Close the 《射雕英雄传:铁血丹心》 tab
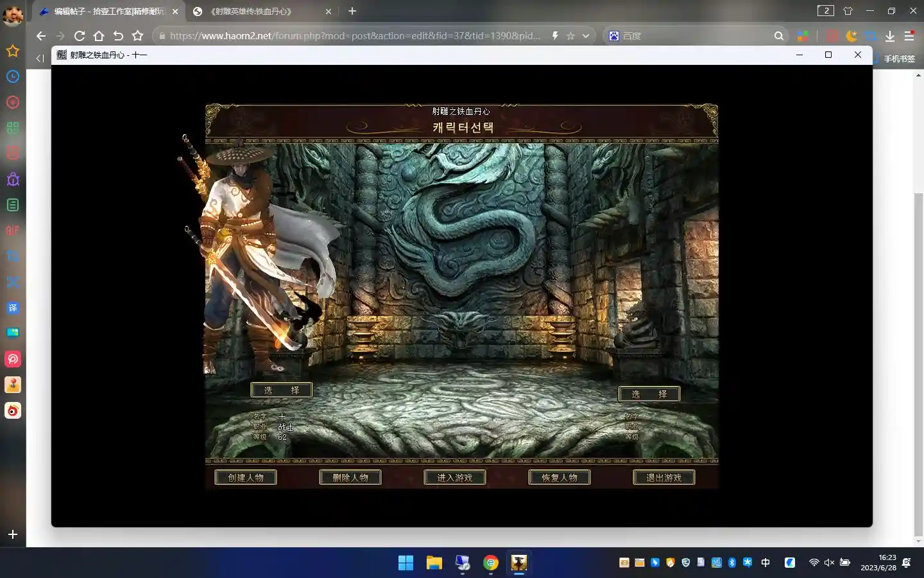The width and height of the screenshot is (924, 578). [x=329, y=11]
